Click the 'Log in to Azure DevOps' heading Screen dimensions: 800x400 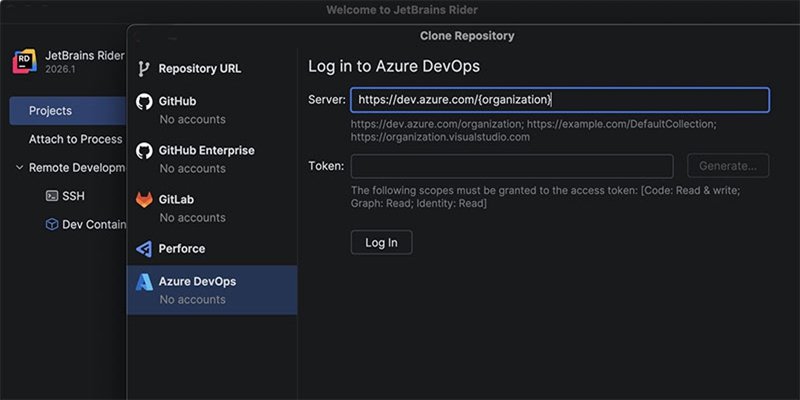pyautogui.click(x=394, y=66)
